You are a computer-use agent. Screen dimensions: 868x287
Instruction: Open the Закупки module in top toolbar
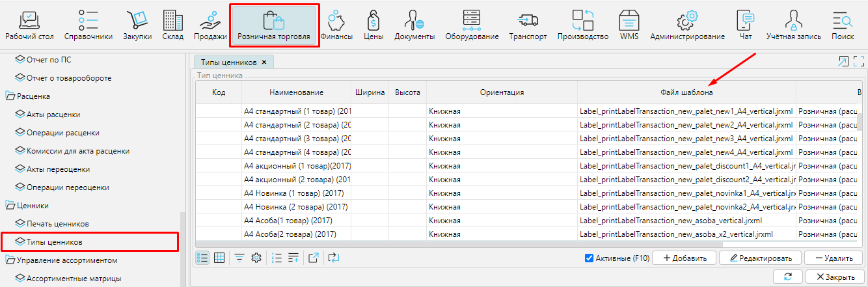tap(137, 25)
